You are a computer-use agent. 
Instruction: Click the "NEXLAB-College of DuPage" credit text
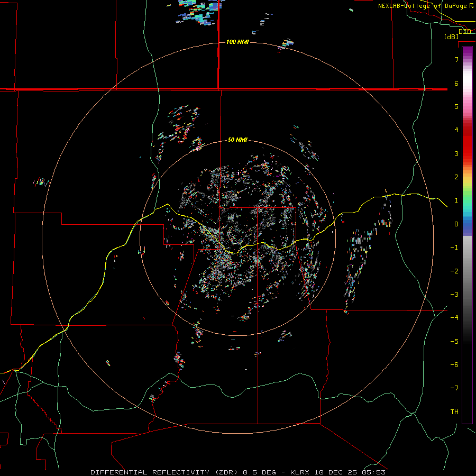(x=423, y=6)
